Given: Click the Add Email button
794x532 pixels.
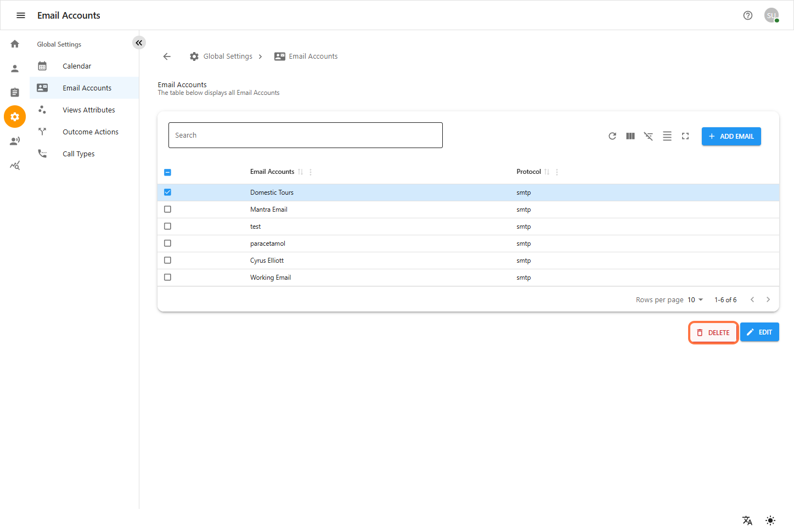Looking at the screenshot, I should click(731, 137).
